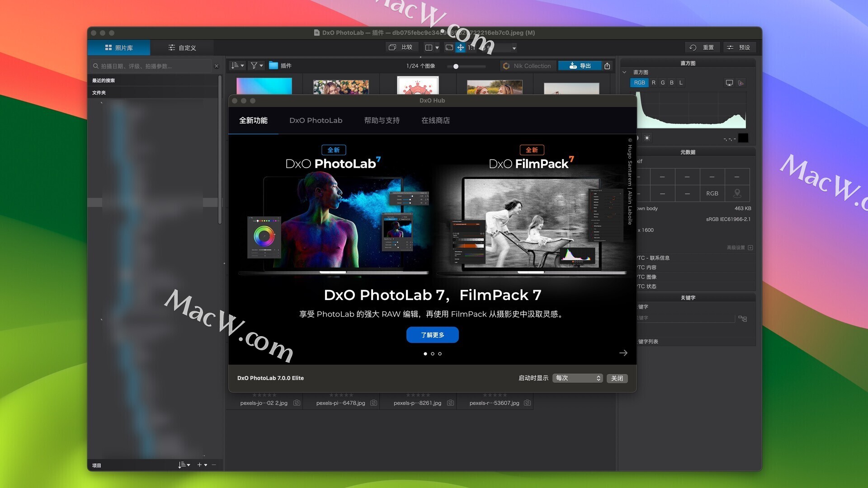868x488 pixels.
Task: Clear the search field with the X
Action: pos(217,66)
